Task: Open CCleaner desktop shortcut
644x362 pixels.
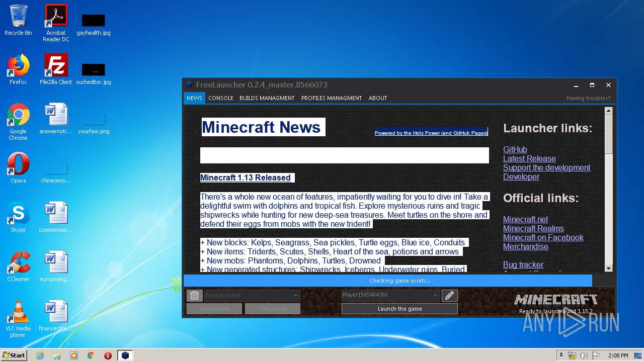Action: (x=18, y=266)
